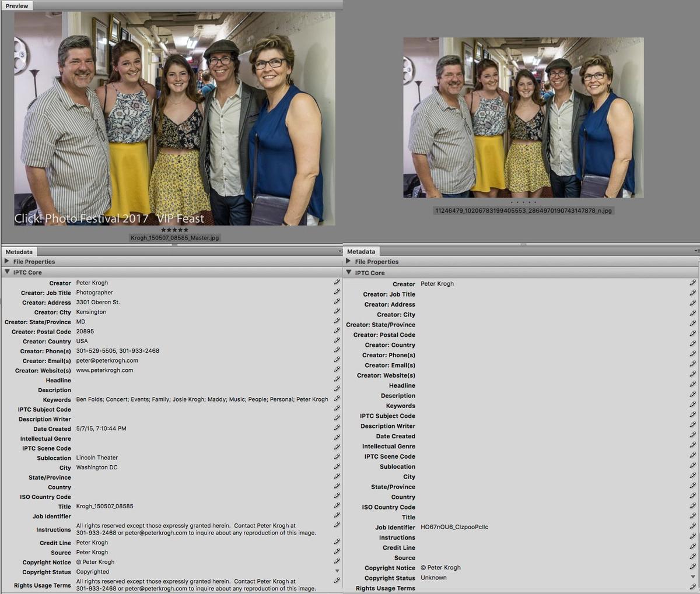Switch to the Preview tab
This screenshot has width=700, height=594.
pos(16,5)
